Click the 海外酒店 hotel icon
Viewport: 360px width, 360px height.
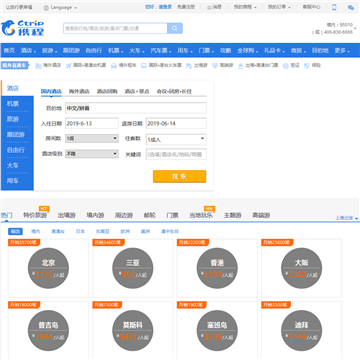[38, 66]
